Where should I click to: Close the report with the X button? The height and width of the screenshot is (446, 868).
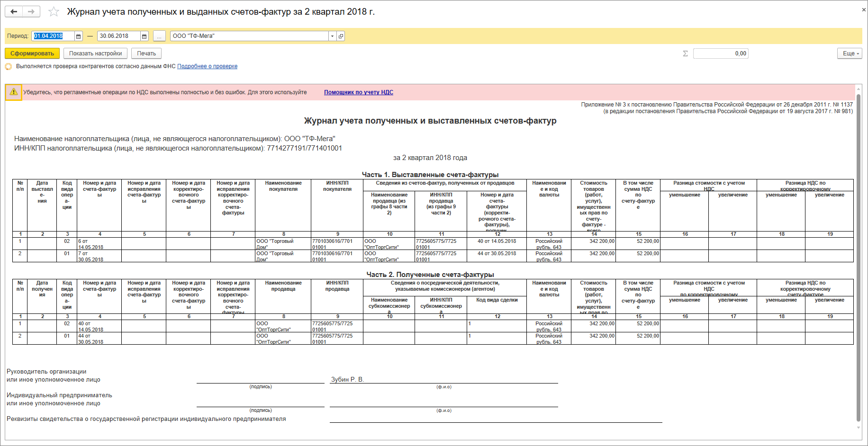tap(863, 9)
